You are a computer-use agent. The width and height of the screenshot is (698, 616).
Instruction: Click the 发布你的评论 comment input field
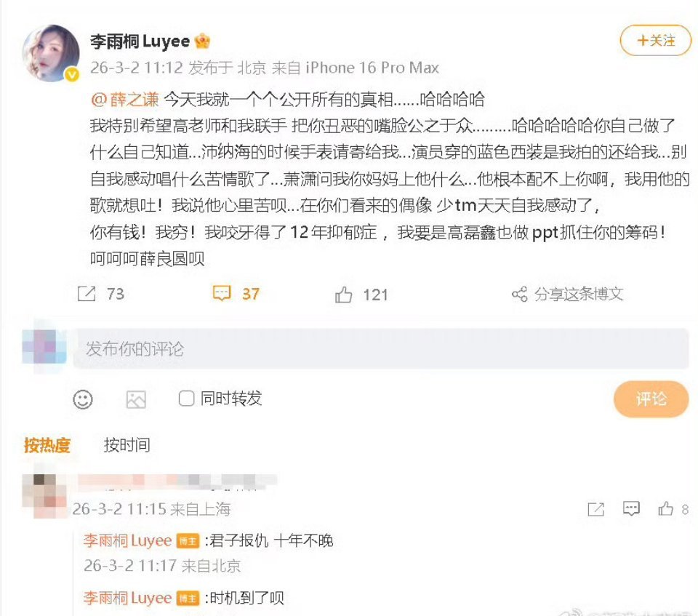click(380, 349)
